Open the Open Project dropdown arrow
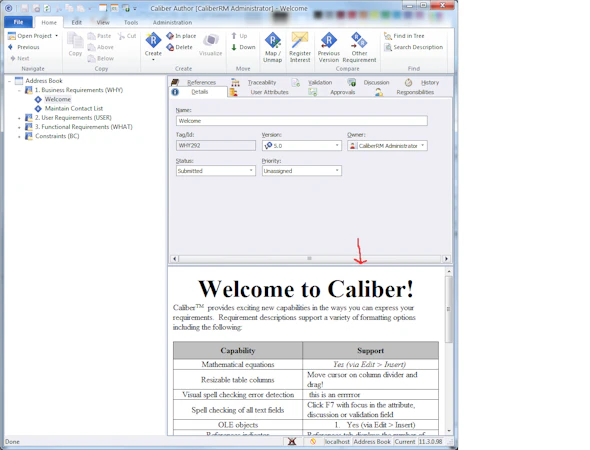The height and width of the screenshot is (450, 590). click(x=56, y=36)
